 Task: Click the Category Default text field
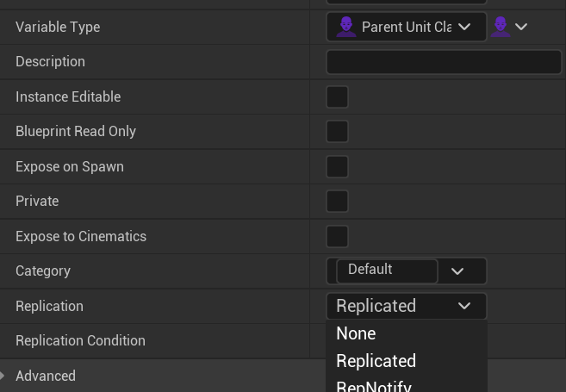pos(386,271)
